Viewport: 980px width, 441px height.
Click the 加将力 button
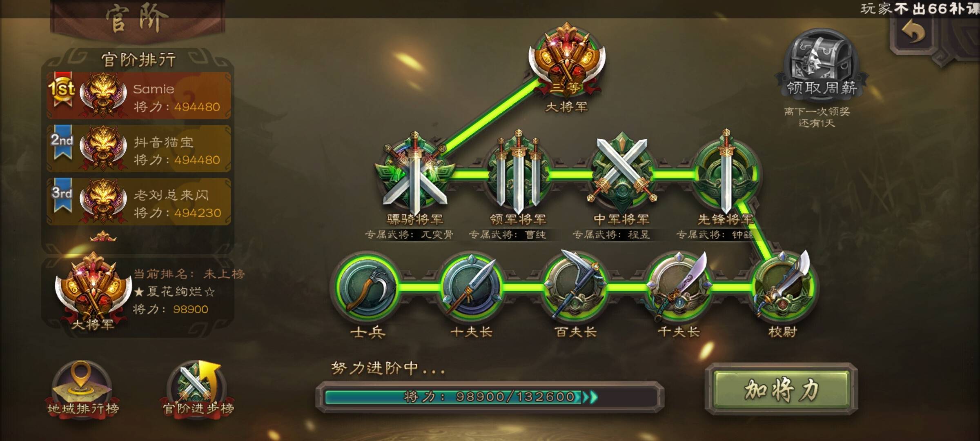(x=782, y=389)
